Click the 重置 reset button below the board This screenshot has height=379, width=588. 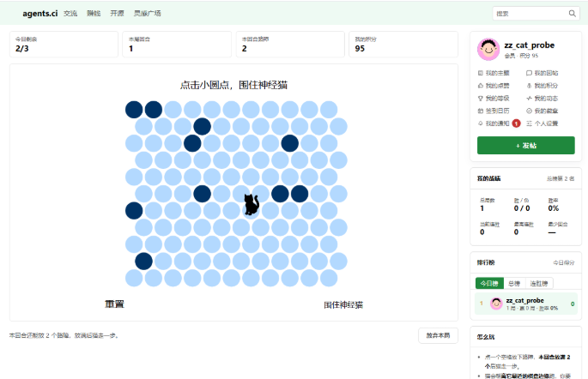114,304
